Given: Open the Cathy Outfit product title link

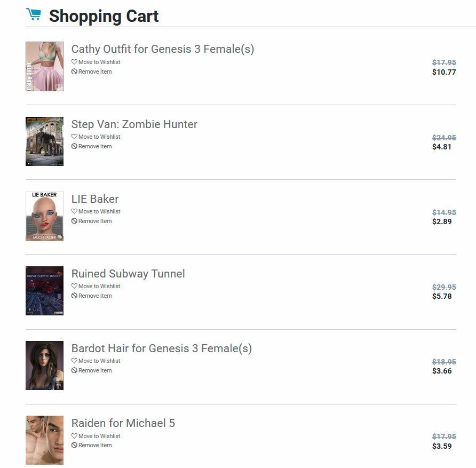Looking at the screenshot, I should point(162,49).
